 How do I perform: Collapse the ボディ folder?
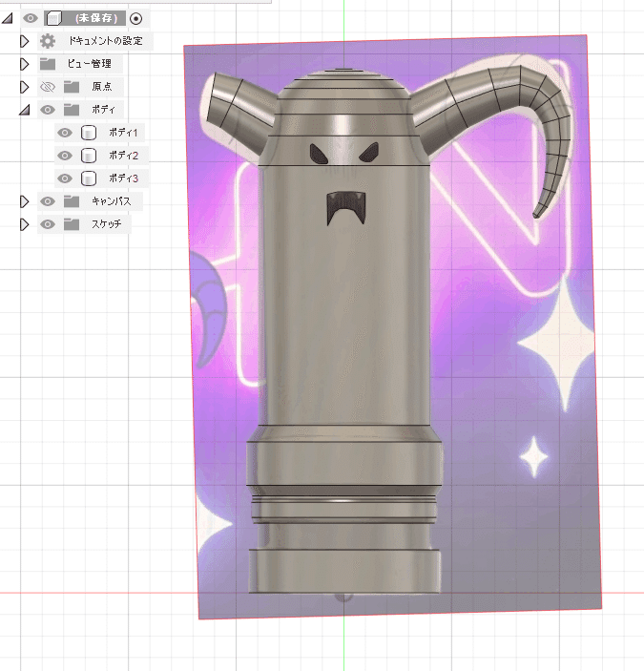click(x=25, y=110)
